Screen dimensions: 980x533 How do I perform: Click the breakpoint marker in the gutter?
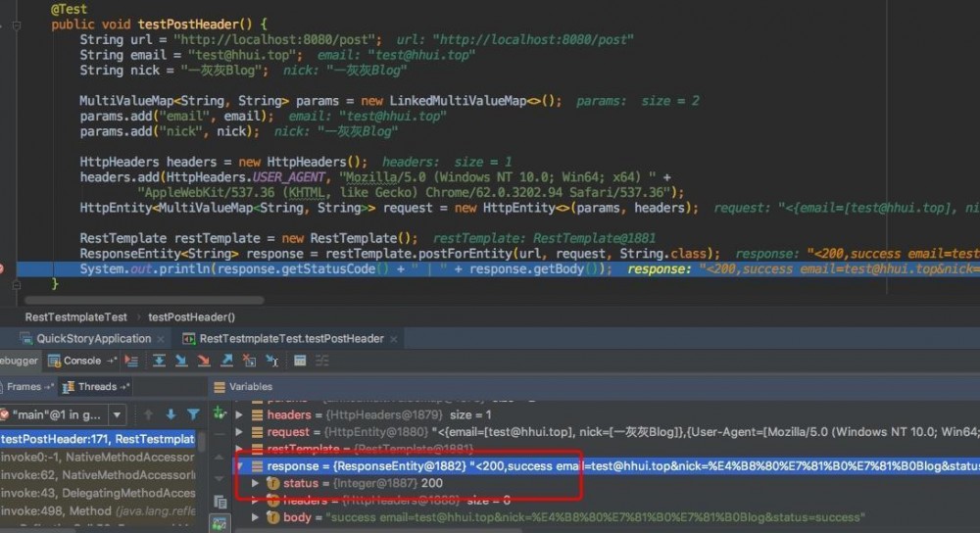1,268
